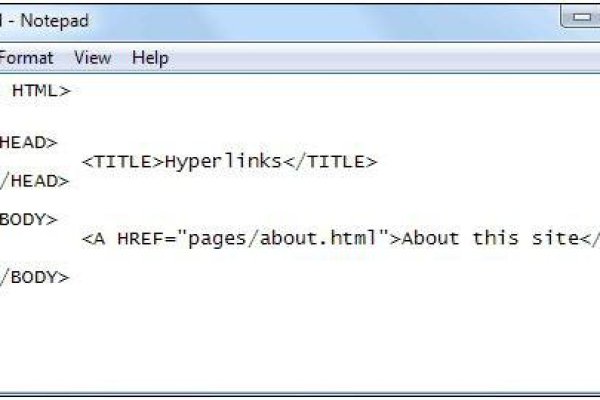Place cursor on the HTML> line
The image size is (600, 400).
point(41,91)
